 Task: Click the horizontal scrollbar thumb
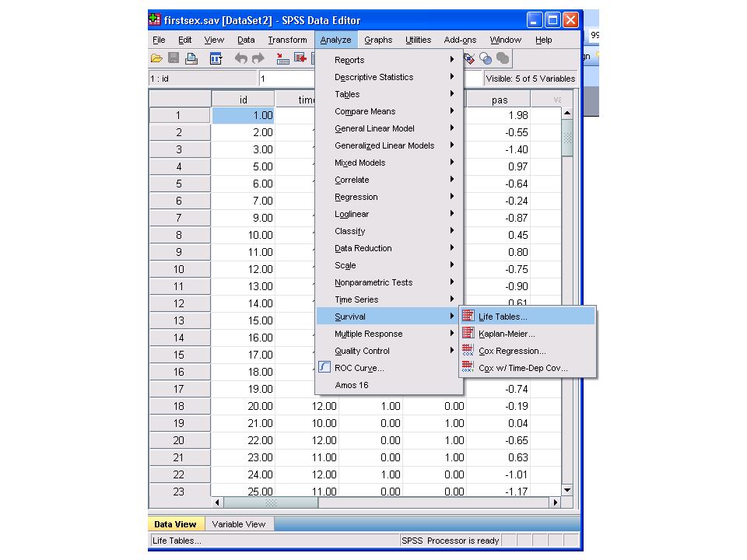271,502
